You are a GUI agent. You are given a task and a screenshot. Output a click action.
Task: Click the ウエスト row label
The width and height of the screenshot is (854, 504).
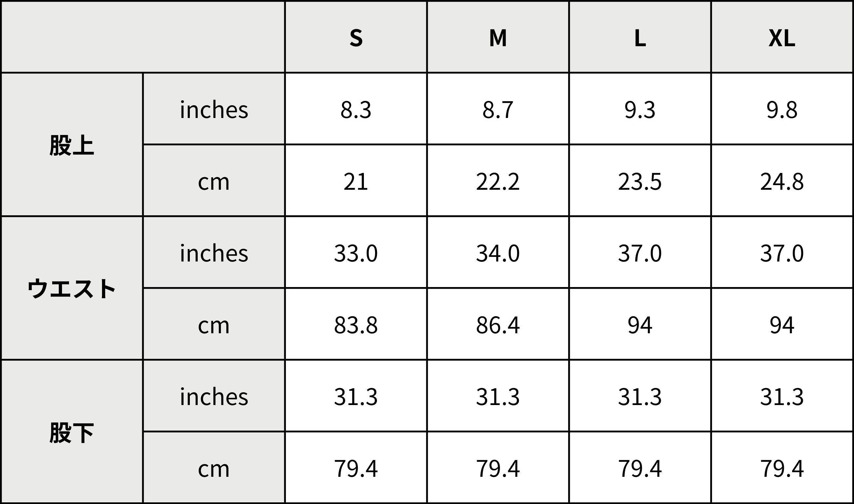72,288
